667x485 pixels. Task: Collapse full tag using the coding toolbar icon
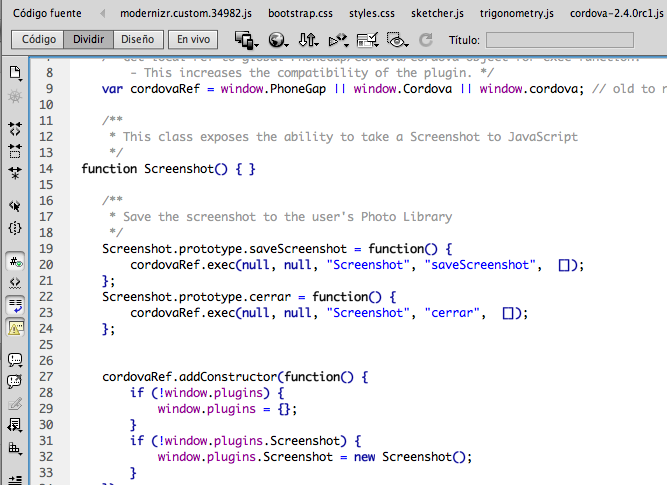pyautogui.click(x=15, y=129)
